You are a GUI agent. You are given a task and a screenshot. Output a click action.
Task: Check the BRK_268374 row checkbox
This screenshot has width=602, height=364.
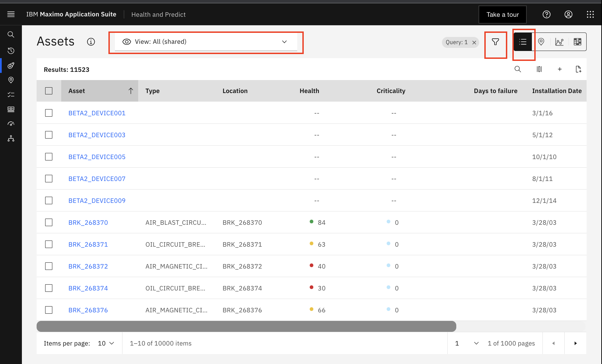[49, 288]
